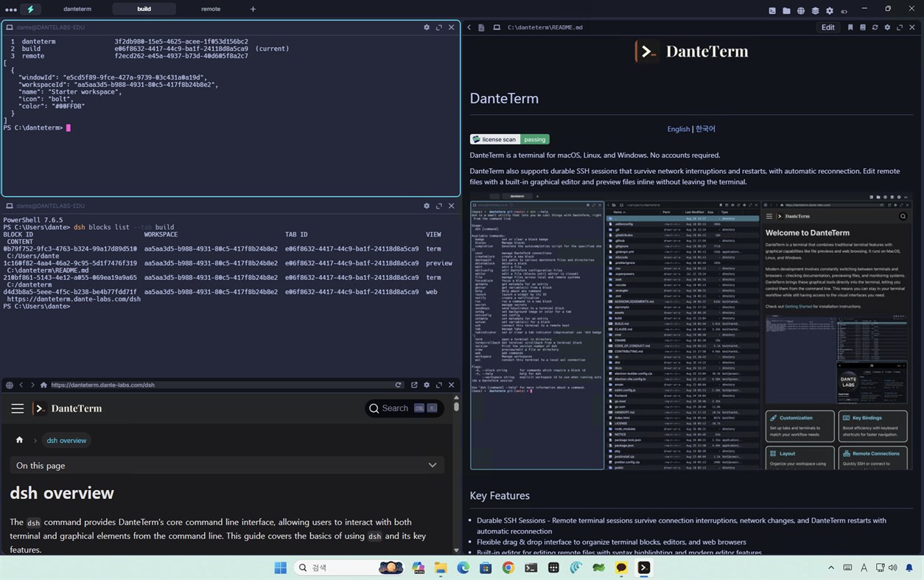
Task: Open Chrome from the taskbar
Action: (508, 567)
